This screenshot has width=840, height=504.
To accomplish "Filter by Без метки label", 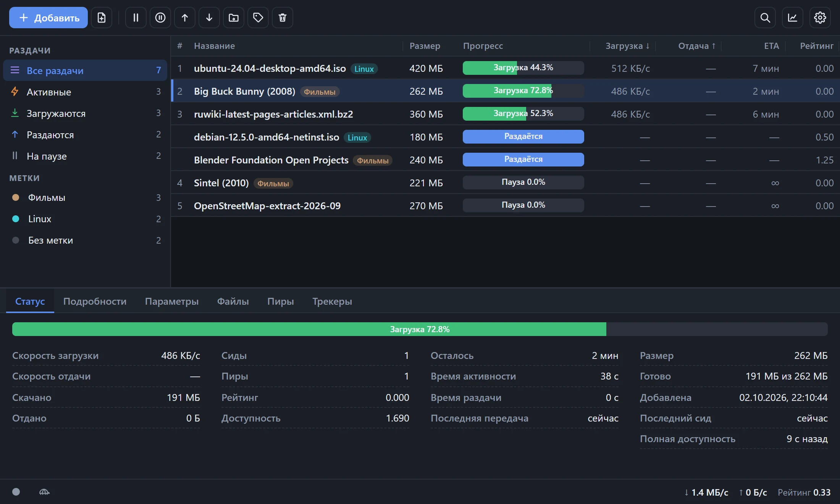I will pos(85,240).
